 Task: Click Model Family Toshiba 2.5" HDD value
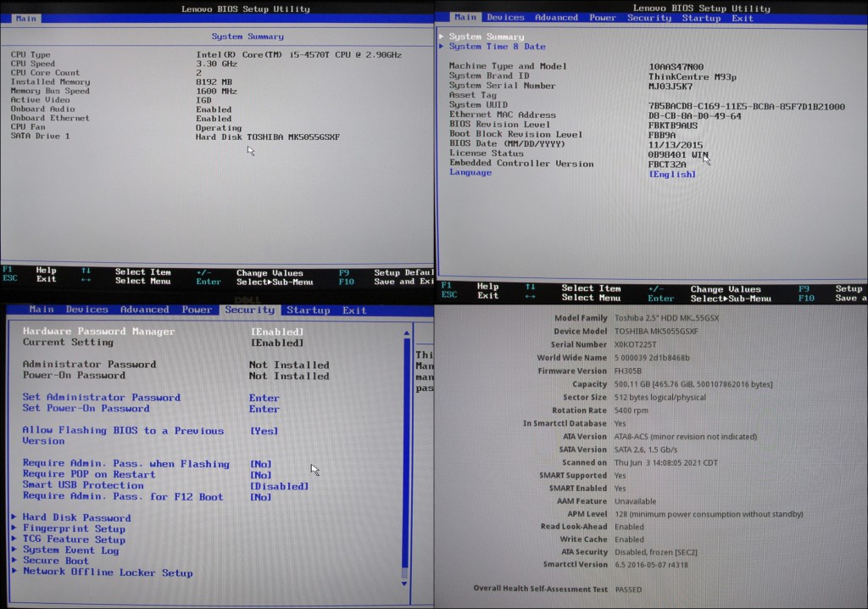point(666,318)
